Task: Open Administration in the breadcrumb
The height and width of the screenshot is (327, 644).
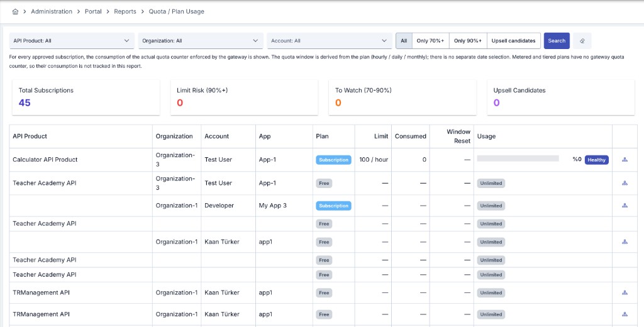Action: [x=52, y=11]
